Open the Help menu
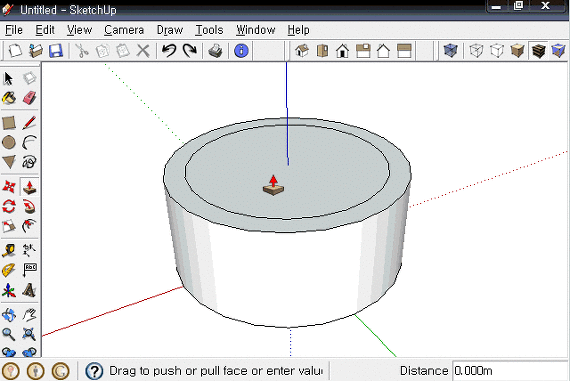The image size is (570, 381). (x=298, y=30)
